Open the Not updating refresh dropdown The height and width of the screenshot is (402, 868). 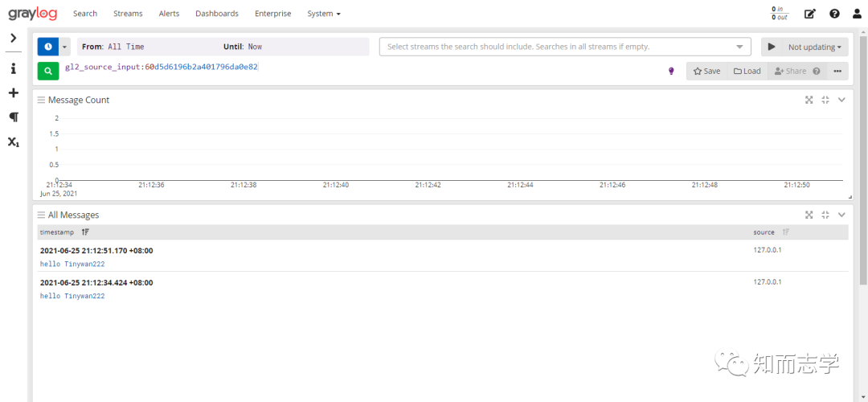click(815, 47)
